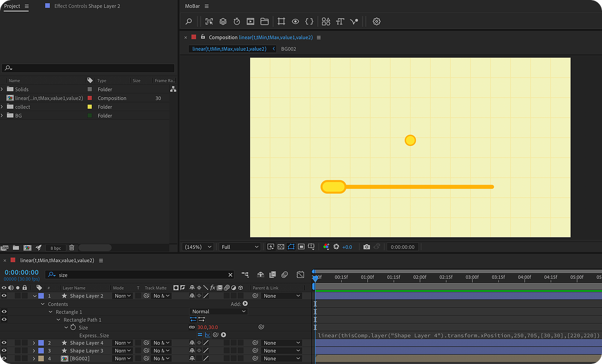This screenshot has width=602, height=364.
Task: Open resolution Full dropdown
Action: [239, 247]
